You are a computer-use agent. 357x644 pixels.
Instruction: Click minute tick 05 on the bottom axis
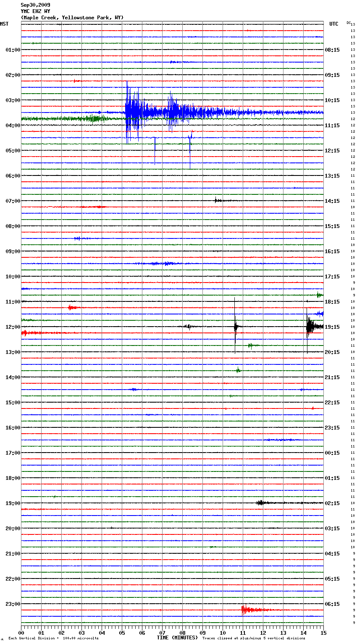(x=122, y=633)
